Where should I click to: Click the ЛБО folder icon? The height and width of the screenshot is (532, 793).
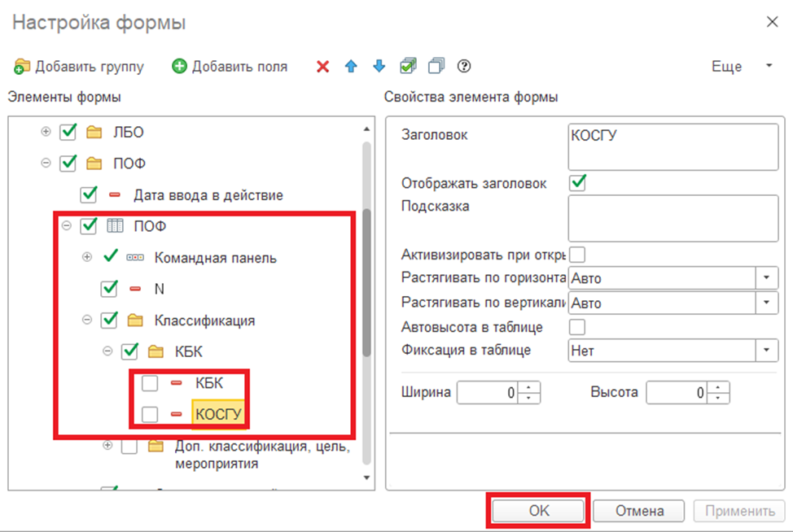pos(94,133)
